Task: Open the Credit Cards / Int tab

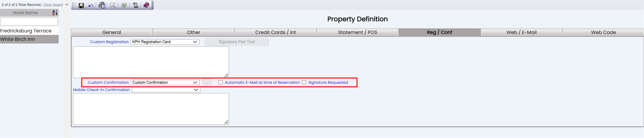Action: (275, 32)
